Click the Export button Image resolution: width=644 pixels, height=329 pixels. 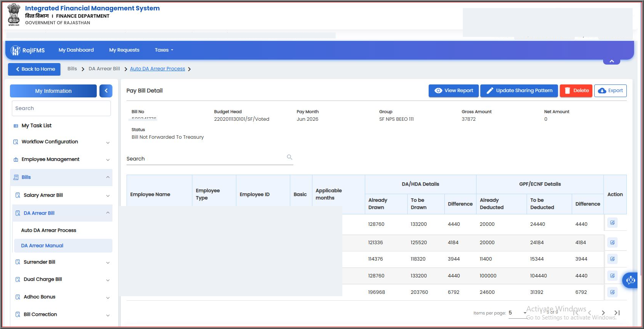(610, 91)
